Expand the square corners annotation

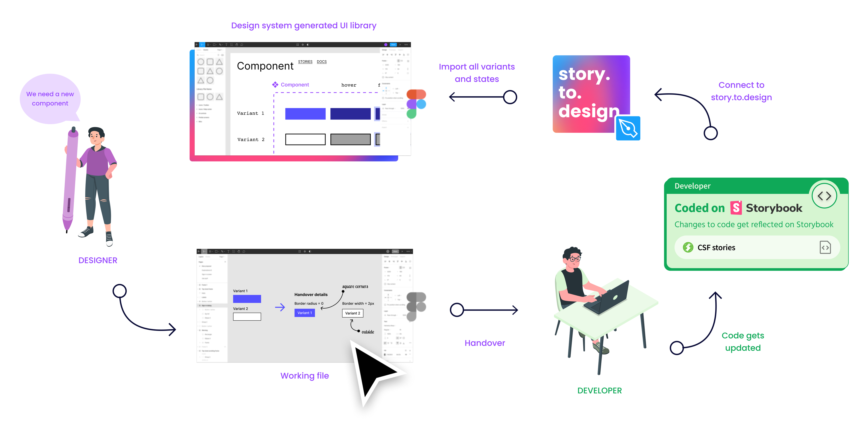(x=353, y=286)
